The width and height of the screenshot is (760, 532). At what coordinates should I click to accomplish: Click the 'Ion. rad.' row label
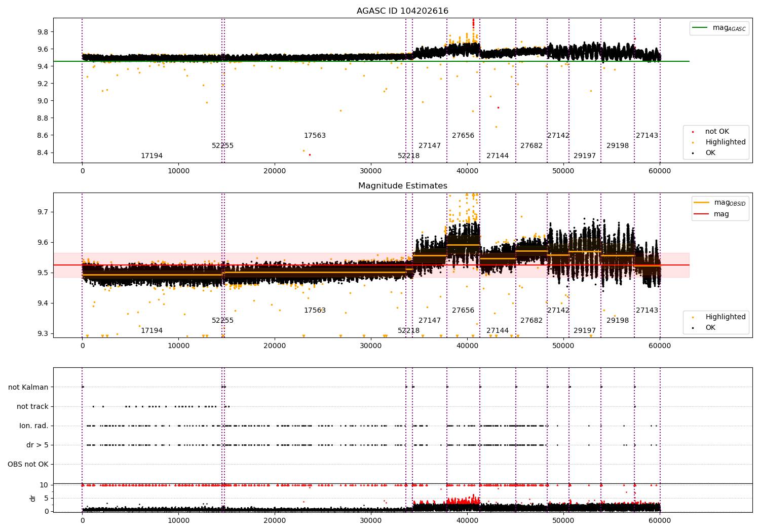click(34, 426)
